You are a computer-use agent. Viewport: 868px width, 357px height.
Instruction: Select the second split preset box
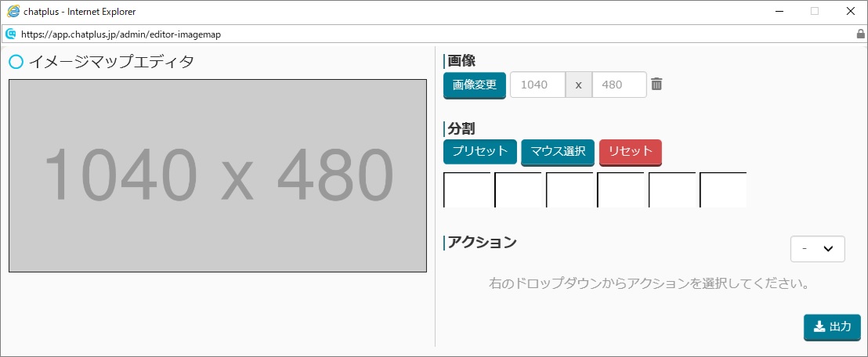pos(518,189)
